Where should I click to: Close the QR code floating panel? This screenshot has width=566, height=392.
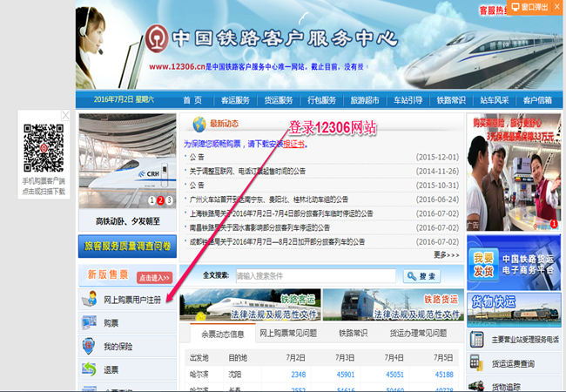tap(65, 115)
